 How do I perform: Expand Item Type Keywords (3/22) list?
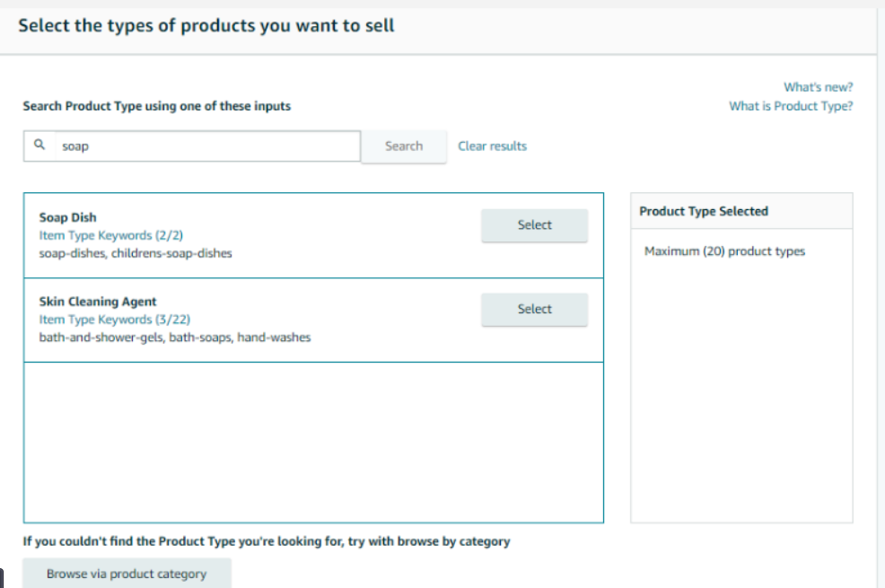pos(114,320)
